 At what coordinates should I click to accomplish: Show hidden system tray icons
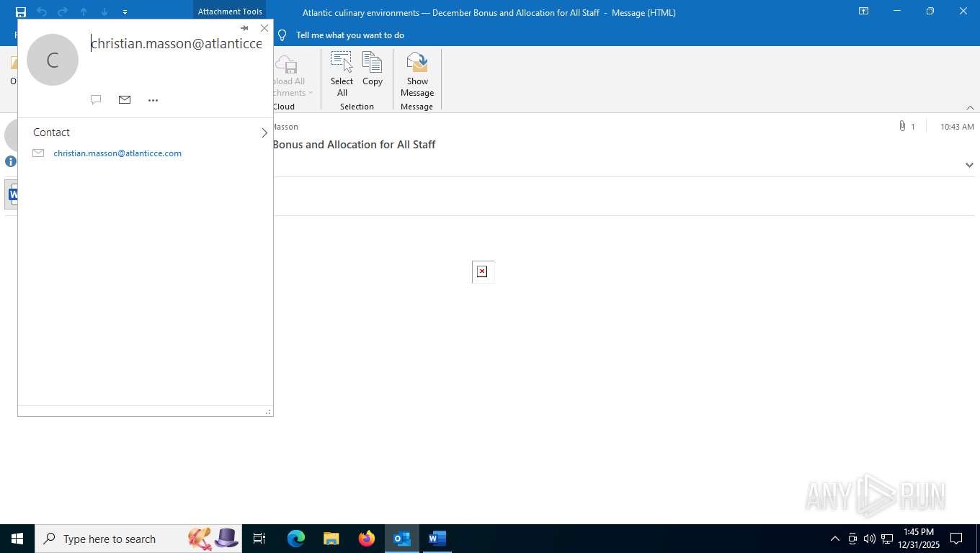[835, 539]
